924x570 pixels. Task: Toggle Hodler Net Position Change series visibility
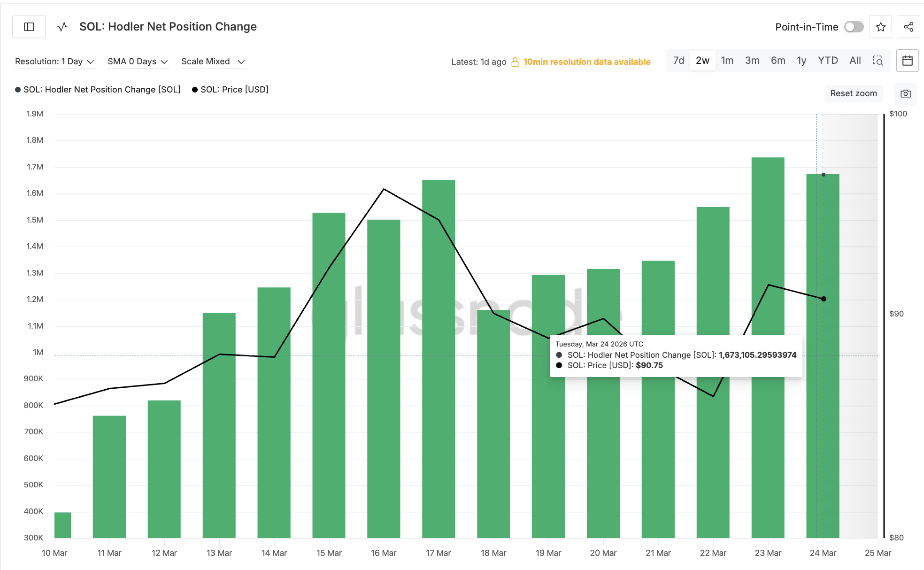click(98, 89)
